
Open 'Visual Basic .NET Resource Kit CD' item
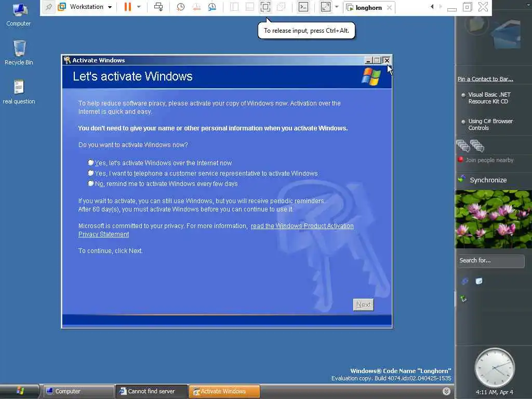[x=489, y=98]
